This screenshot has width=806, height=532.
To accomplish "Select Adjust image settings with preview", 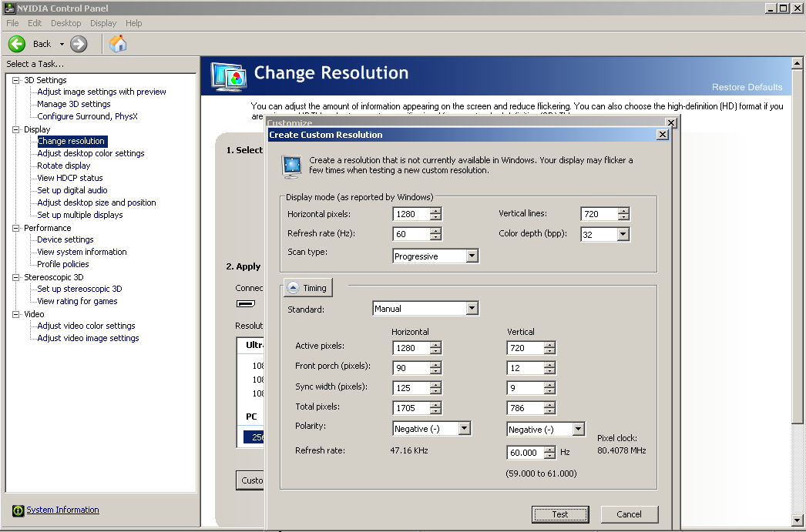I will coord(102,92).
